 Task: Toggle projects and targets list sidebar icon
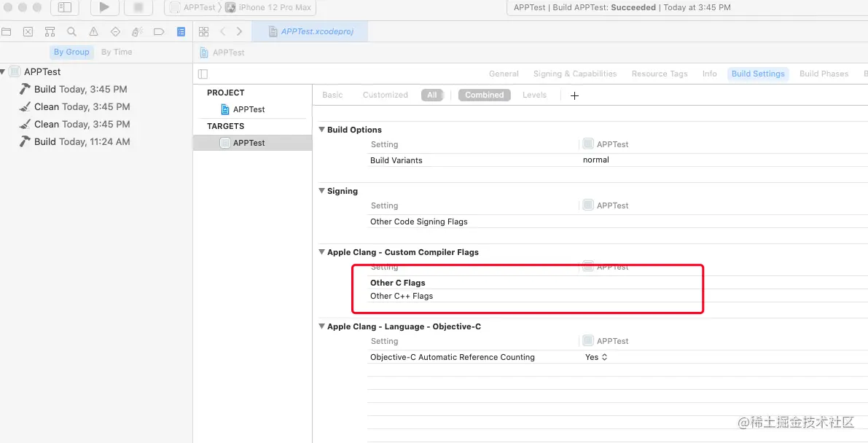tap(203, 74)
